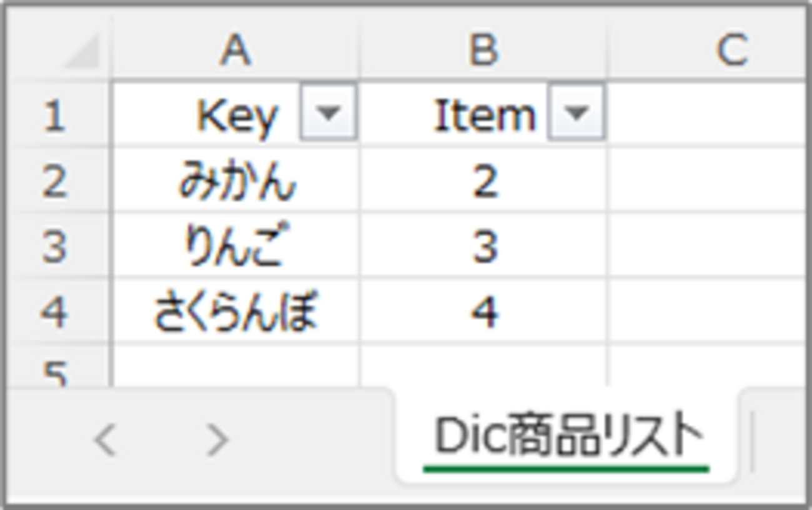Click empty cell C1 beside Item

(x=706, y=115)
